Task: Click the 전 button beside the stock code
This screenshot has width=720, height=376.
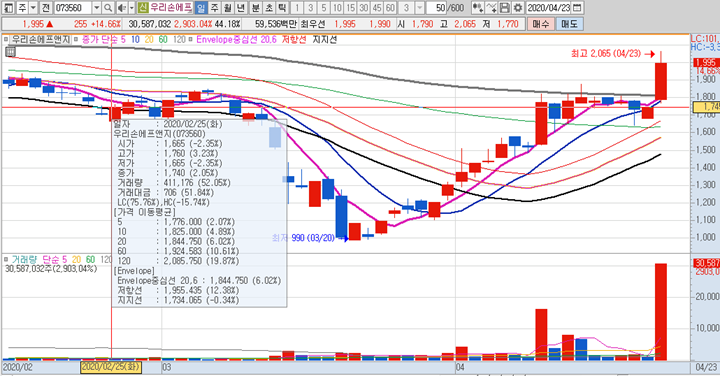Action: coord(45,8)
